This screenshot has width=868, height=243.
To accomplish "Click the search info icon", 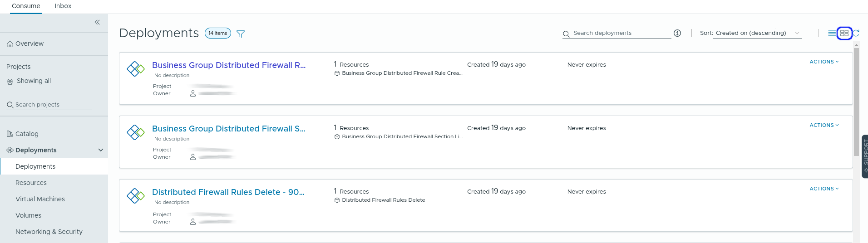I will [x=677, y=33].
